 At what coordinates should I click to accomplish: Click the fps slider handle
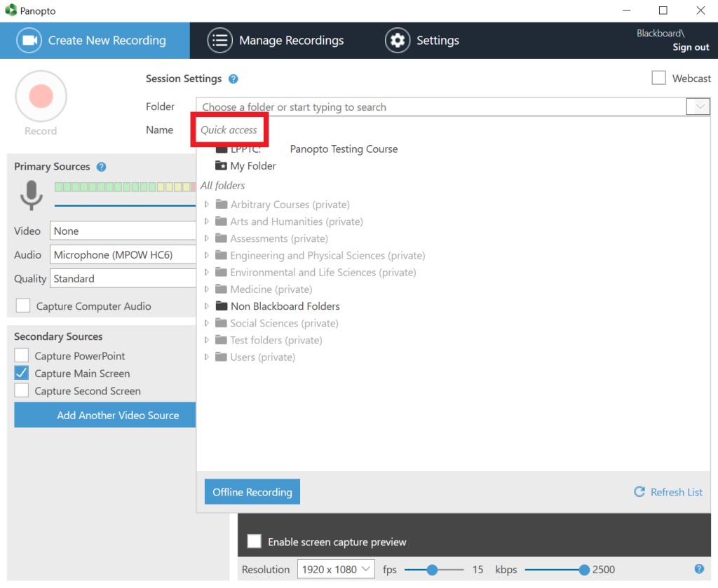(432, 570)
